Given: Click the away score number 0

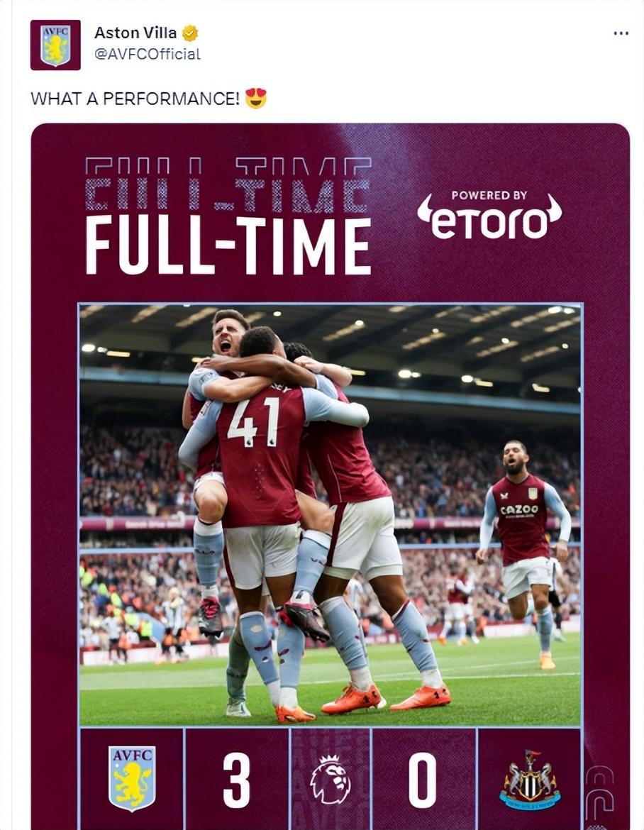Looking at the screenshot, I should click(x=423, y=780).
